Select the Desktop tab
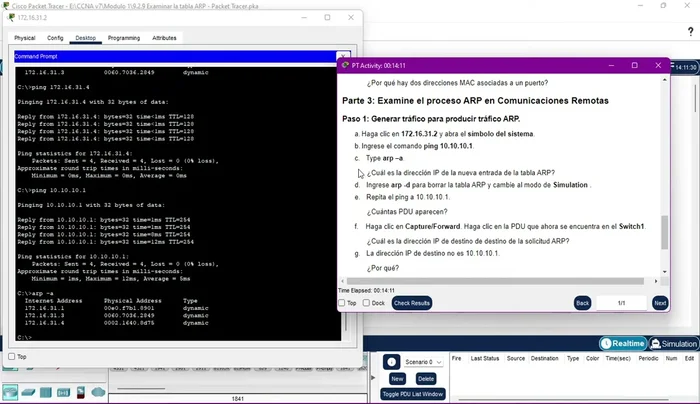This screenshot has width=700, height=404. coord(85,38)
